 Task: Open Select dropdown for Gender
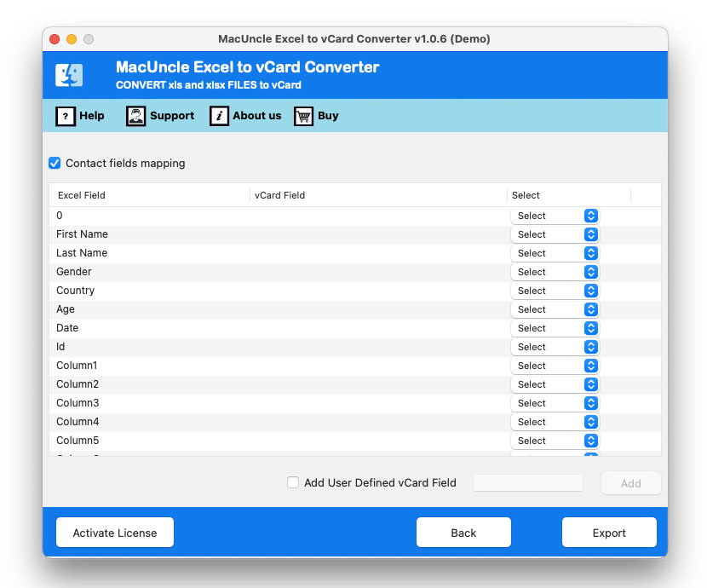(x=555, y=272)
